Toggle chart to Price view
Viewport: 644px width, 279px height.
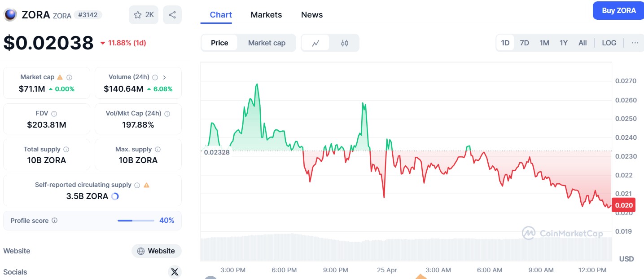tap(219, 43)
